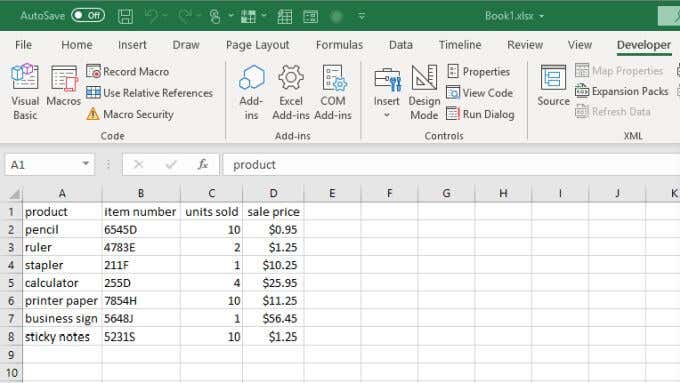Click the formula bar containing product
This screenshot has width=680, height=383.
[451, 165]
